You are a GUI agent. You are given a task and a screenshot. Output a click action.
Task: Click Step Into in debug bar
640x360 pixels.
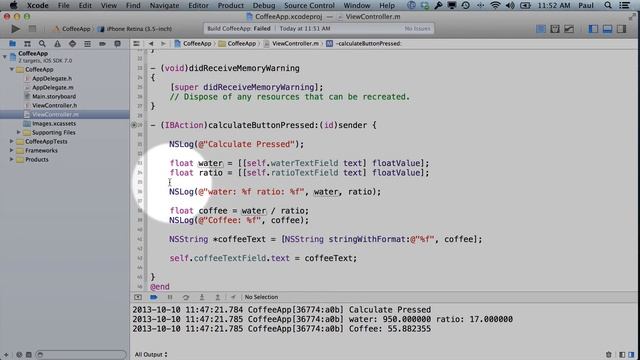tap(202, 297)
